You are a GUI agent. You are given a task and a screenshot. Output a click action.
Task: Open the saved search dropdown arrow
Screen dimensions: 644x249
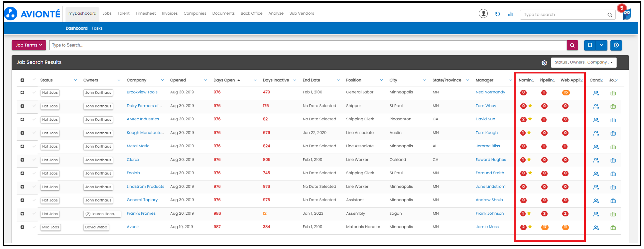pos(601,45)
